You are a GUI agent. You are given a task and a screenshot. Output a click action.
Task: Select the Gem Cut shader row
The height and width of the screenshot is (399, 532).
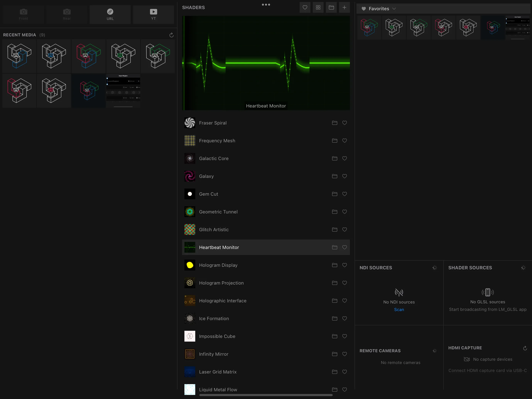266,194
